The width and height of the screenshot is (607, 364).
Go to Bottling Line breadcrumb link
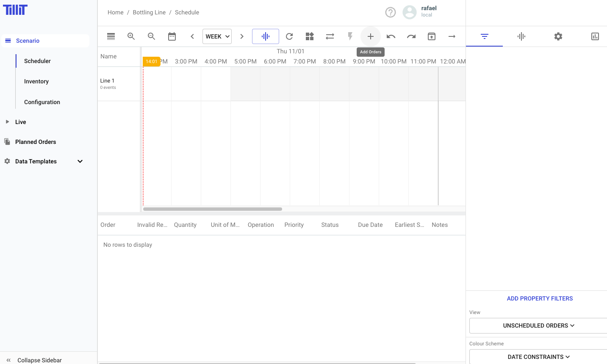(149, 12)
